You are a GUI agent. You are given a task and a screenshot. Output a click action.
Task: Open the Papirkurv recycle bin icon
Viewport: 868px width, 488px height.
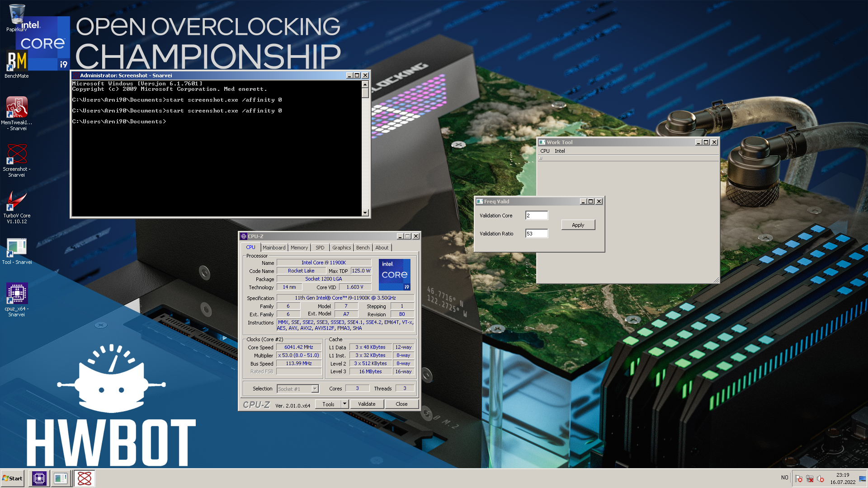coord(17,18)
